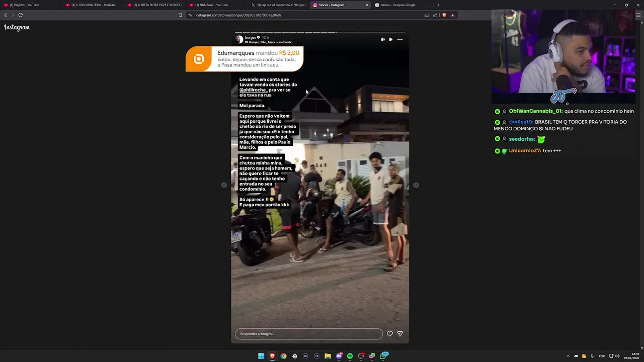Click th4lles10 chat username
Image resolution: width=644 pixels, height=362 pixels.
(x=521, y=122)
